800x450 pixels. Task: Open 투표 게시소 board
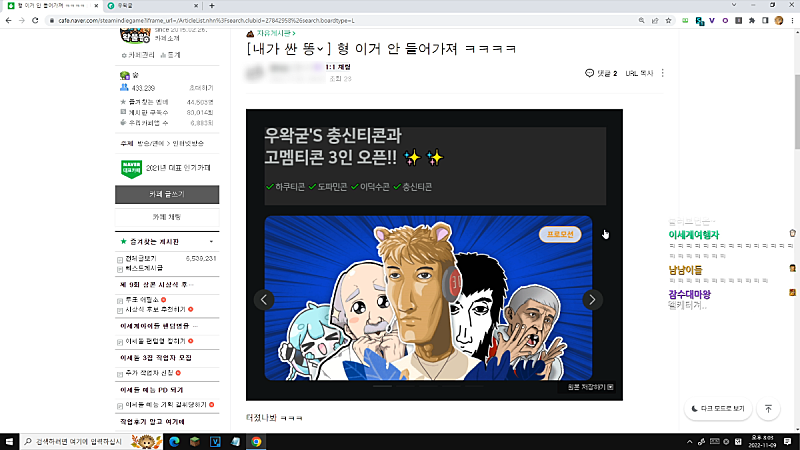(142, 300)
